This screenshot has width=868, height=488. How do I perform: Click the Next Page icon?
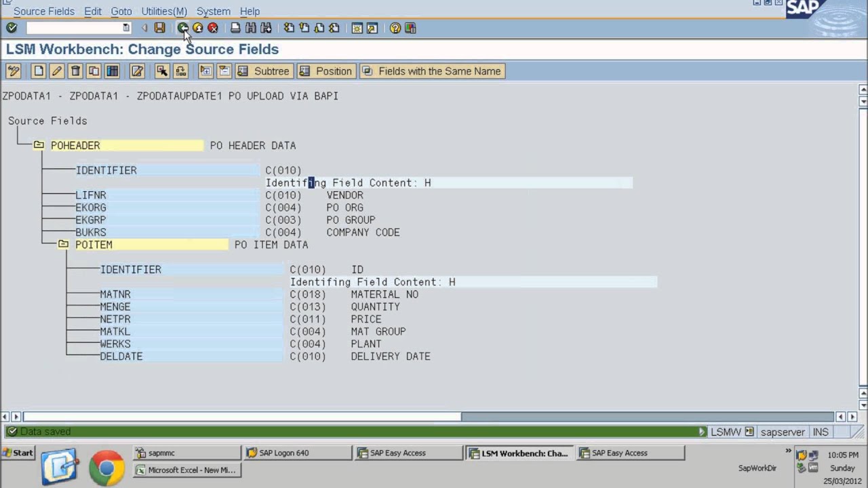tap(319, 28)
